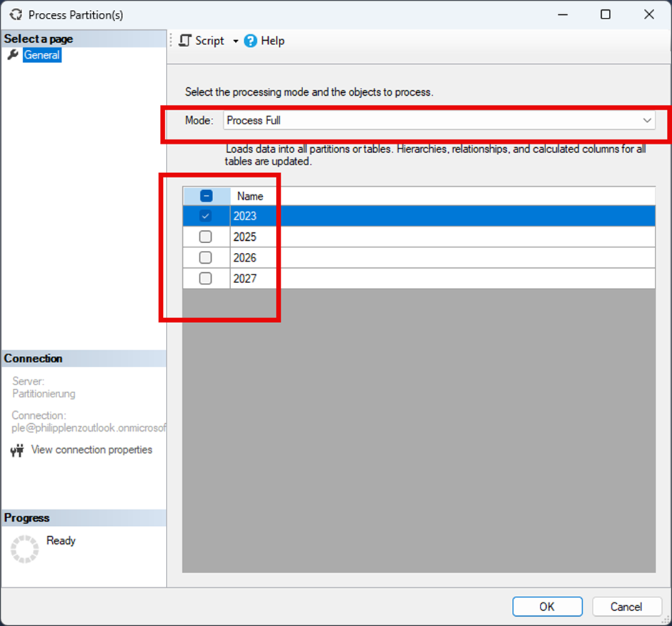Click the blue Help question mark icon
Image resolution: width=672 pixels, height=626 pixels.
(250, 41)
